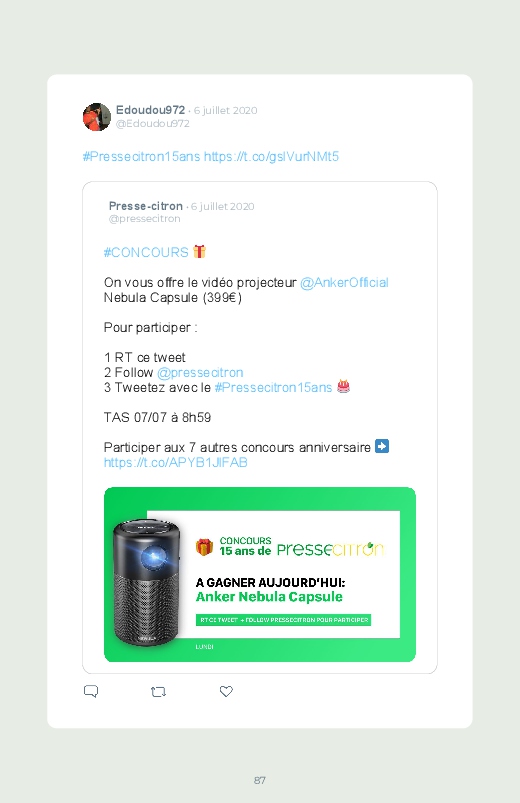Open the #Pressecitron15ans hashtag at top
This screenshot has width=520, height=803.
click(x=141, y=156)
